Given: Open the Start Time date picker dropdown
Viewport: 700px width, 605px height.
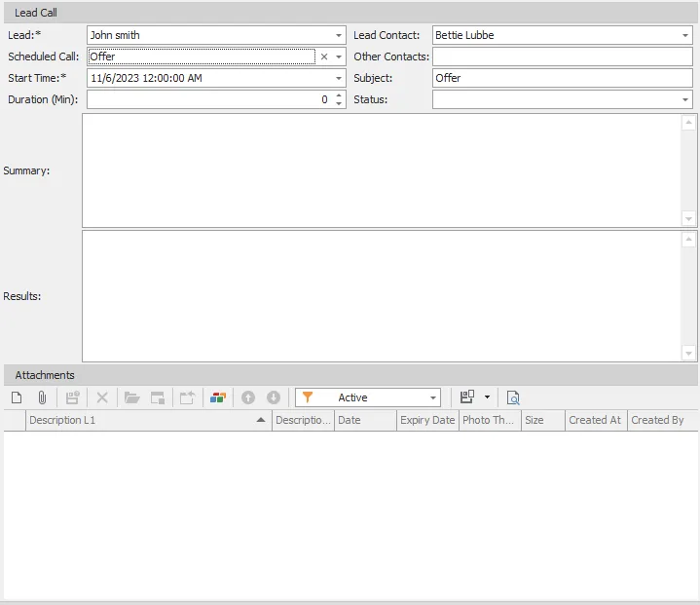Looking at the screenshot, I should tap(339, 78).
